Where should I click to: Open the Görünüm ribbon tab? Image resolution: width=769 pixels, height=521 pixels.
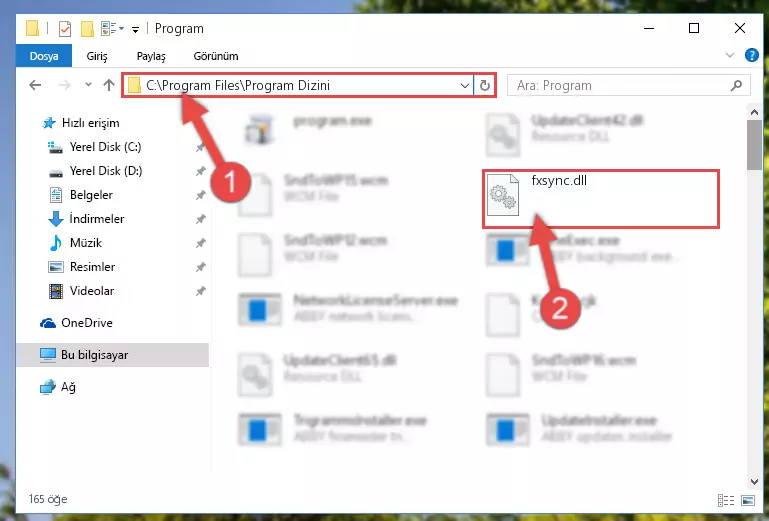click(216, 56)
